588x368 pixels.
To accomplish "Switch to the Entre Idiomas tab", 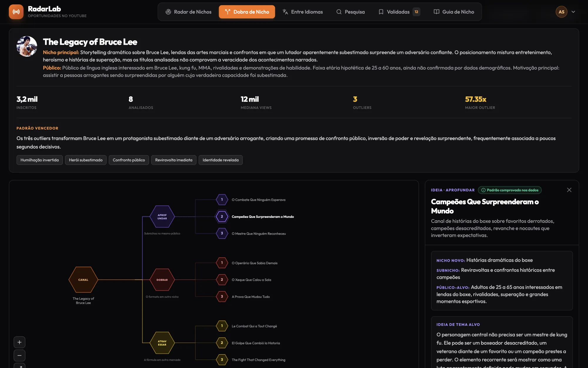I will tap(303, 12).
